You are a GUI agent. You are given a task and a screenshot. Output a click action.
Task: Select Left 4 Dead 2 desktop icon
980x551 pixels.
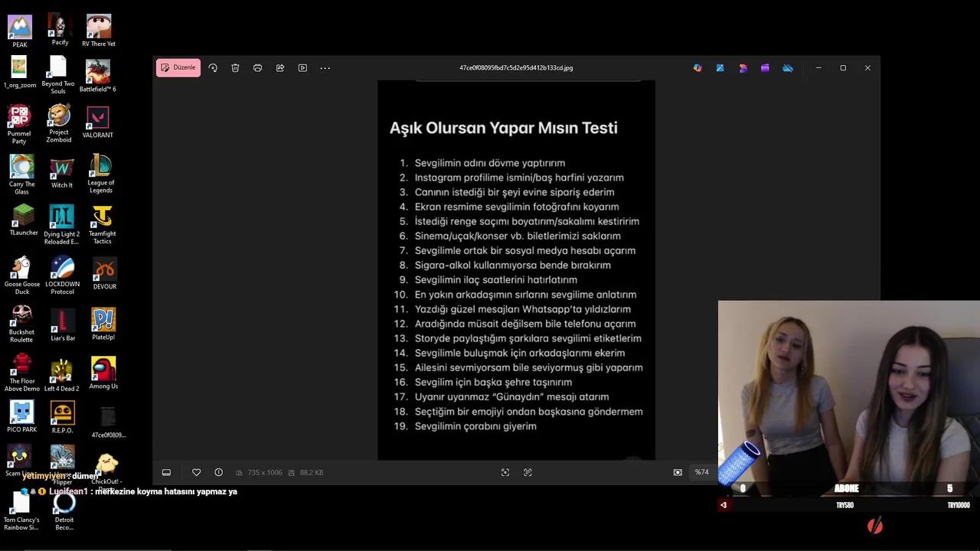pos(61,375)
